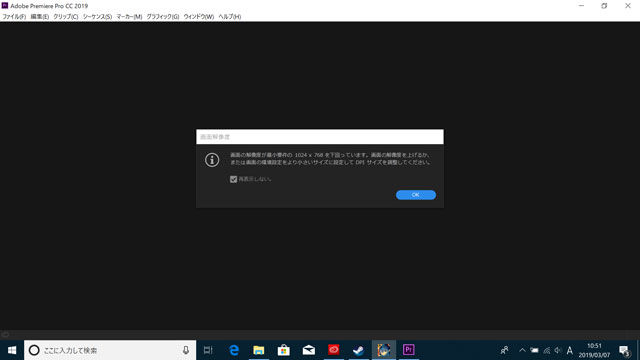The image size is (640, 360).
Task: Click the microphone icon in search box
Action: point(186,350)
